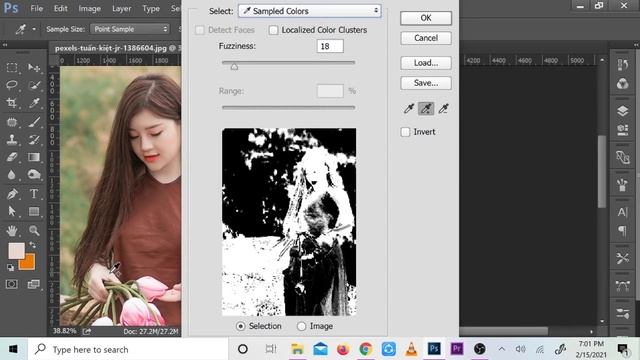
Task: Choose the Add to Sample eyedropper
Action: pos(426,109)
